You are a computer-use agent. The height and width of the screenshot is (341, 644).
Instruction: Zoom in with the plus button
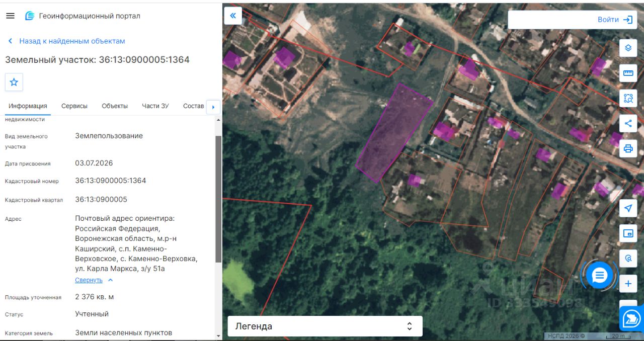628,284
